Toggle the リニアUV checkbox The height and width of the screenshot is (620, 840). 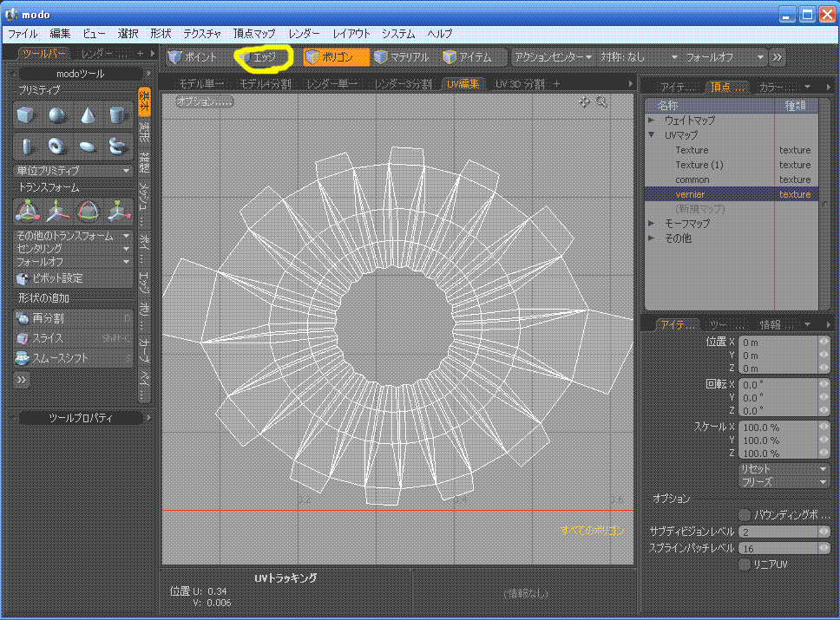coord(744,565)
